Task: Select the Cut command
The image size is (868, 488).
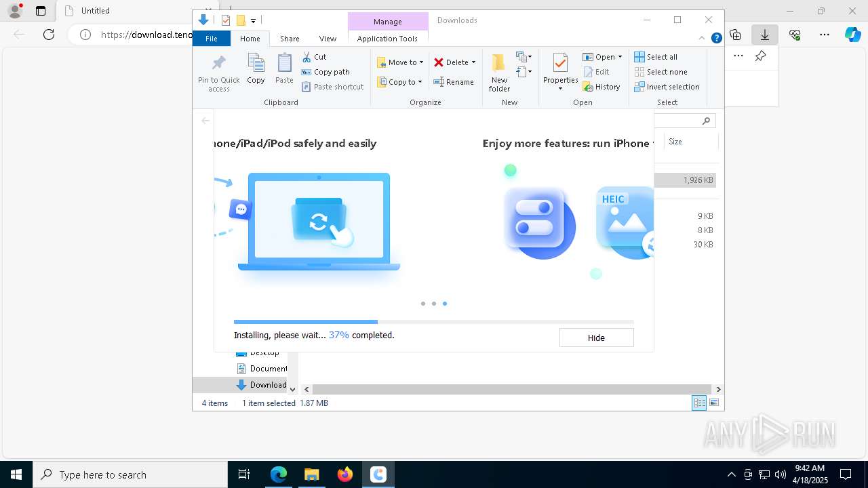Action: pos(314,57)
